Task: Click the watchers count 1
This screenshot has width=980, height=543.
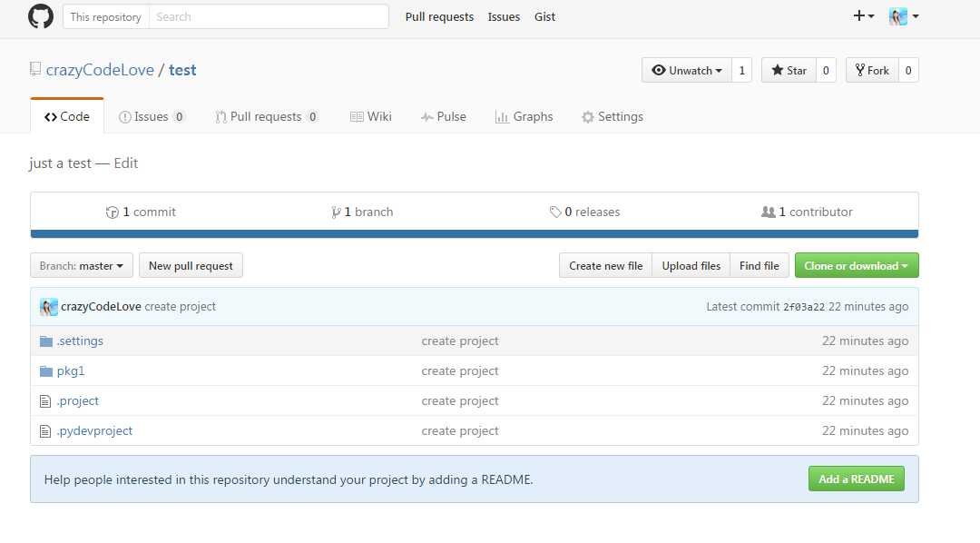Action: pos(742,70)
